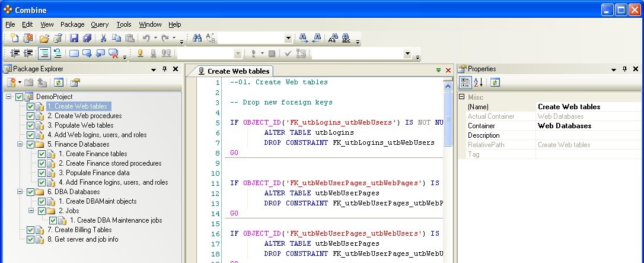Pin the Package Explorer panel
Screen dimensions: 644x263
point(165,69)
